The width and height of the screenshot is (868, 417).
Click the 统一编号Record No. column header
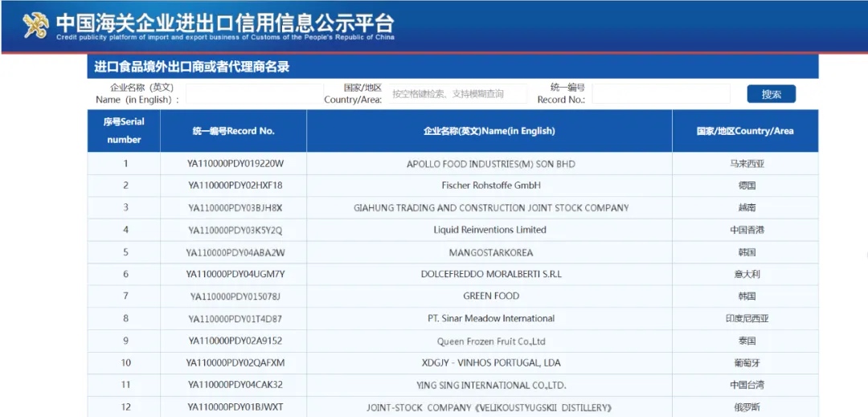click(x=234, y=131)
